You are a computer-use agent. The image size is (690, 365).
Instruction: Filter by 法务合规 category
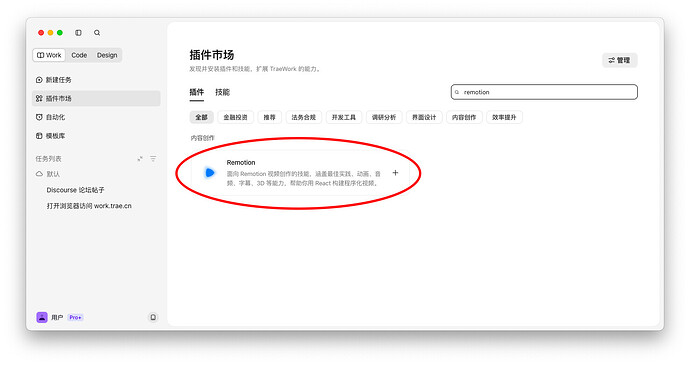[304, 117]
